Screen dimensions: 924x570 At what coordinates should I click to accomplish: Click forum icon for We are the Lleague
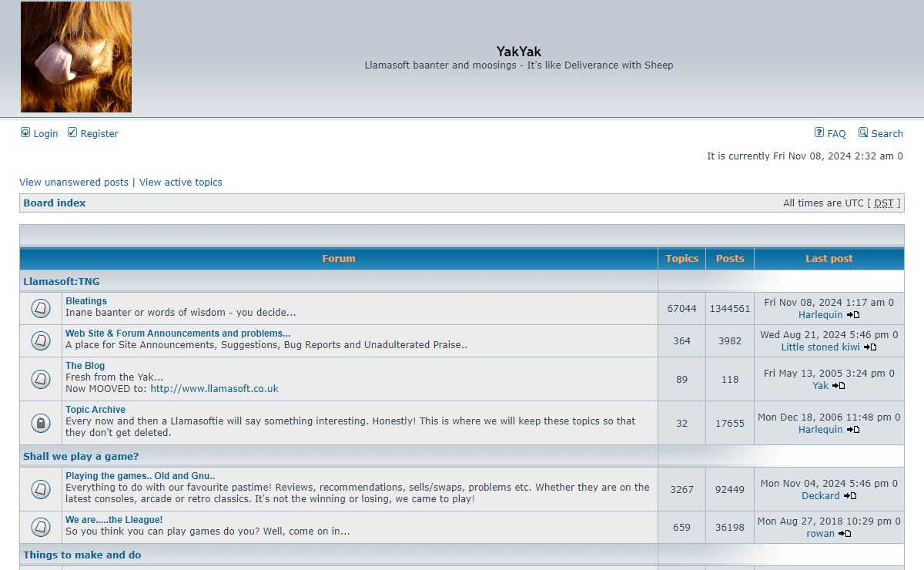click(x=41, y=528)
